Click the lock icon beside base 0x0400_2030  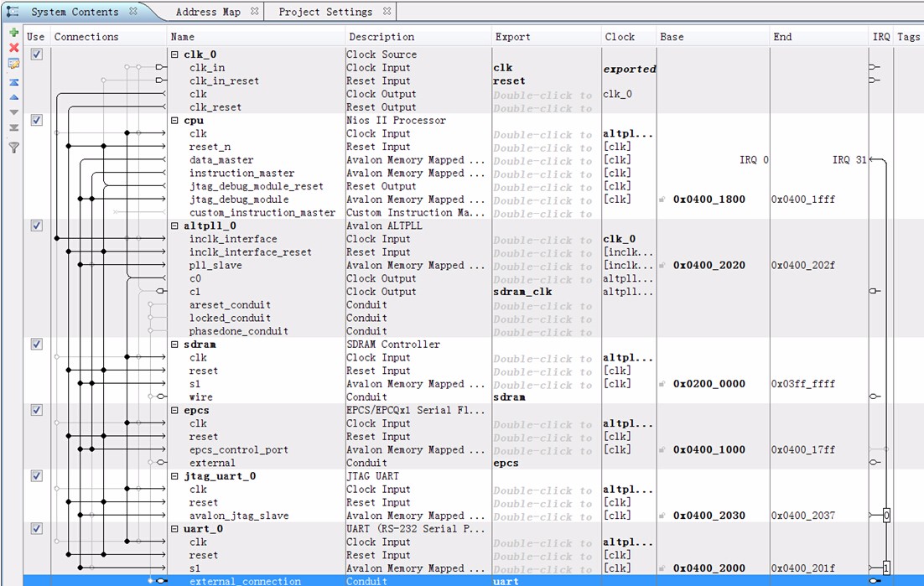(x=662, y=516)
